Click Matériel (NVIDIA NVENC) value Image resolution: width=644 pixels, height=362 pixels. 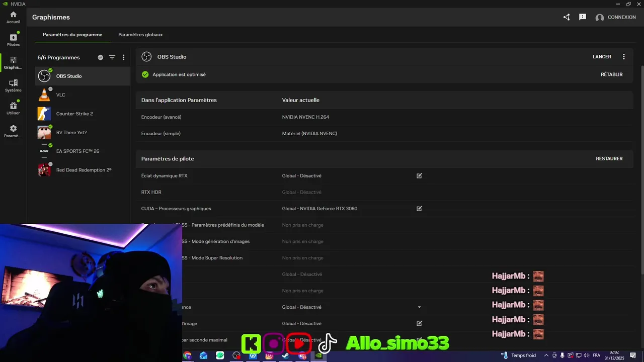(x=309, y=133)
